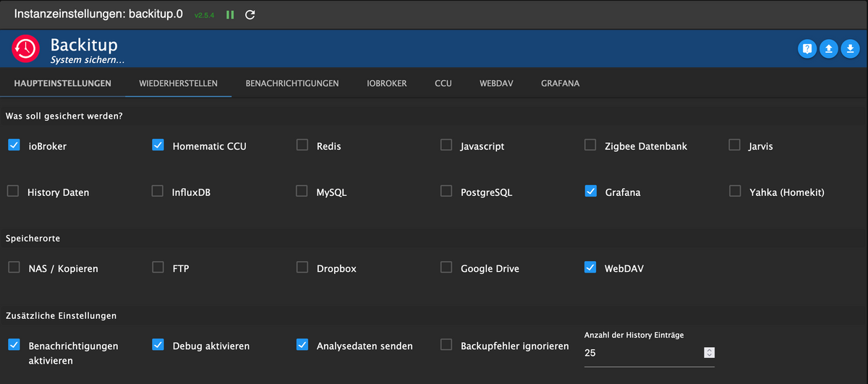Click the Speicherorte section heading

pyautogui.click(x=33, y=238)
